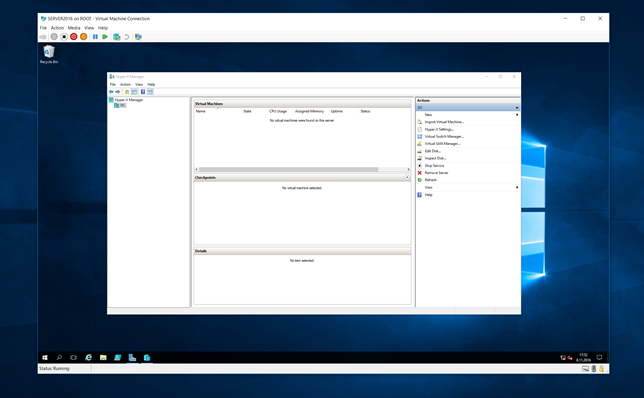Click the Checkpoint toolbar icon
This screenshot has width=644, height=398.
117,37
